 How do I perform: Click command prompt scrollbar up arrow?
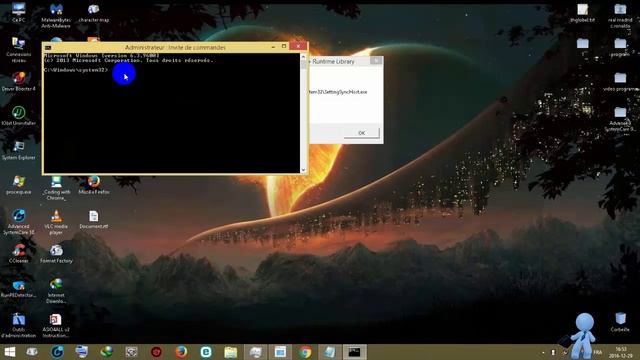(x=303, y=57)
